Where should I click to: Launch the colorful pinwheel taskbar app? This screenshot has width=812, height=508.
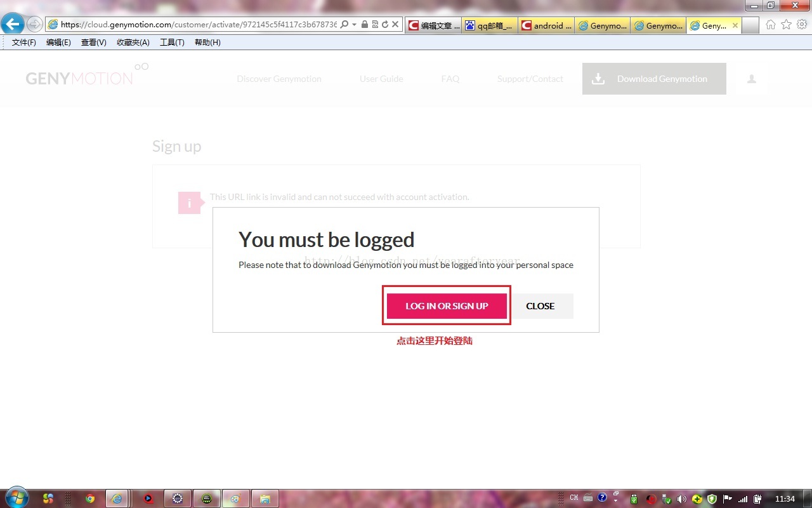tap(48, 499)
